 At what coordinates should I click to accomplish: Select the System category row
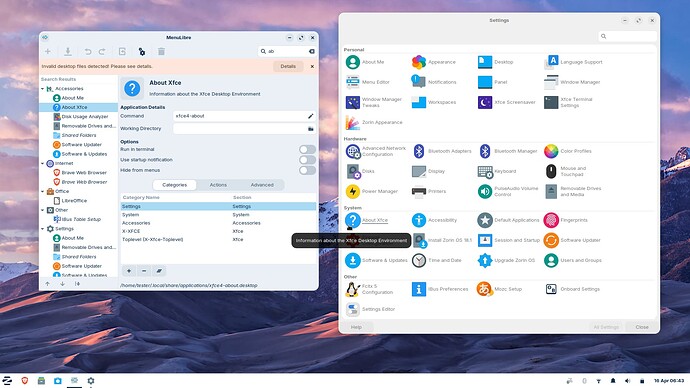click(x=218, y=215)
